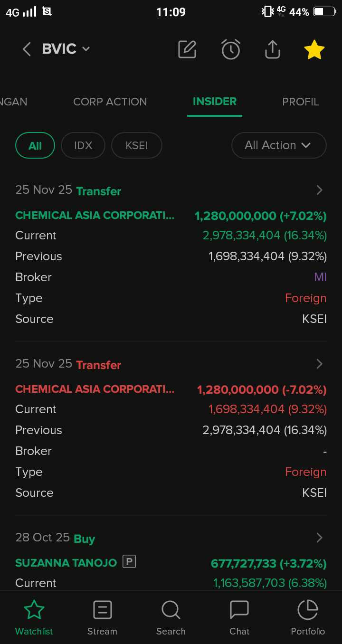Select the All filter chip
This screenshot has height=644, width=342.
(x=35, y=145)
